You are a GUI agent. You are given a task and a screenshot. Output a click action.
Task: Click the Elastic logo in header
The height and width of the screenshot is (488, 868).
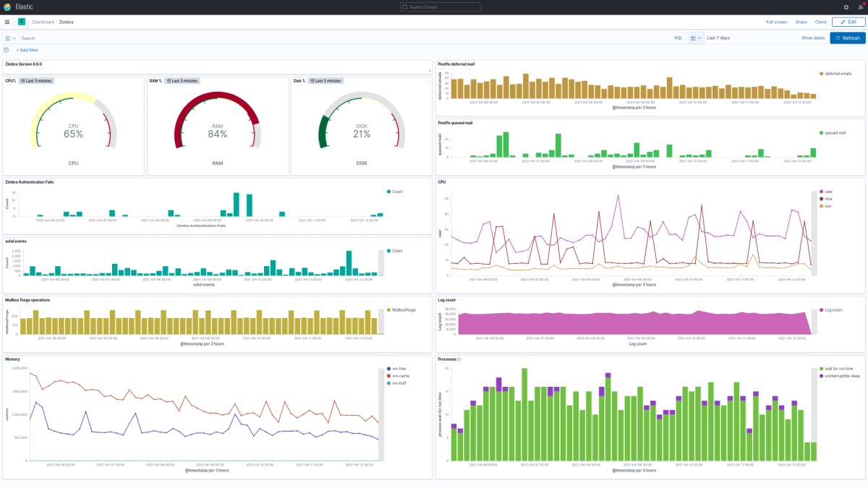click(7, 7)
